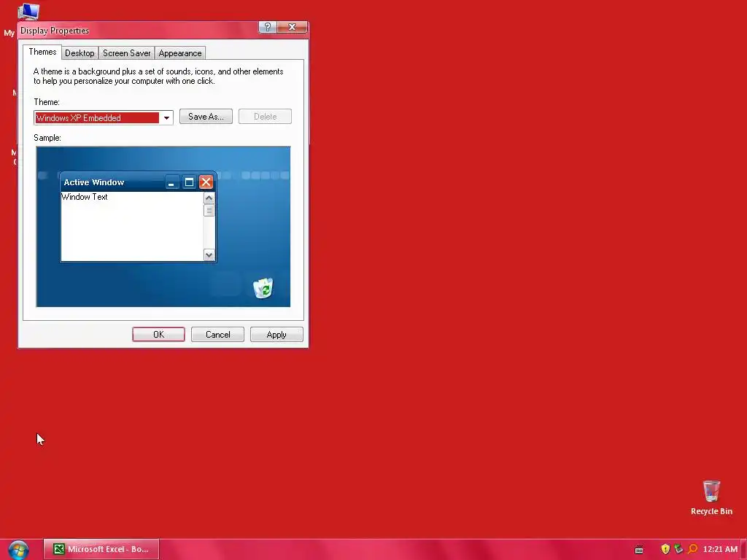Click the orange magnifier tray icon
This screenshot has width=747, height=560.
click(x=693, y=549)
